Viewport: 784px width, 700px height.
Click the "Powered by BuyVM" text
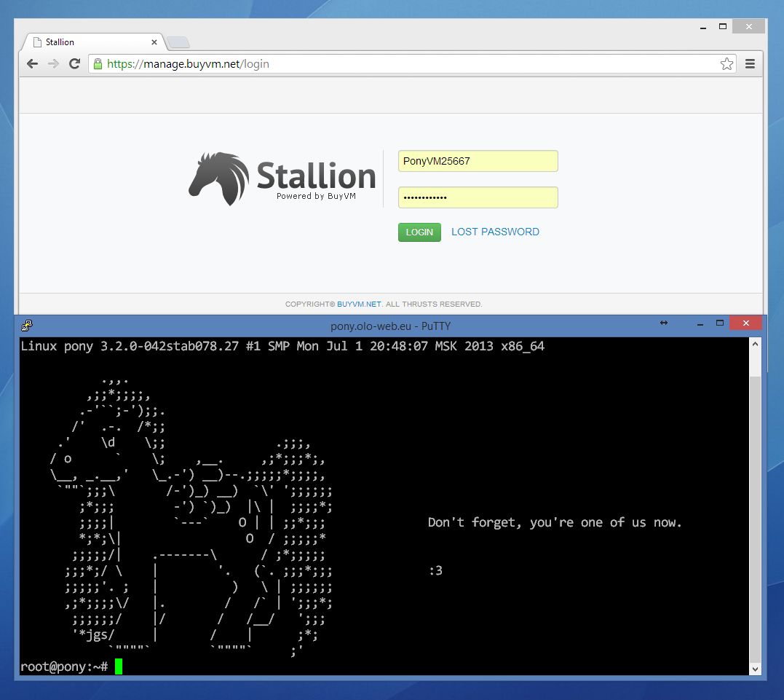(316, 196)
